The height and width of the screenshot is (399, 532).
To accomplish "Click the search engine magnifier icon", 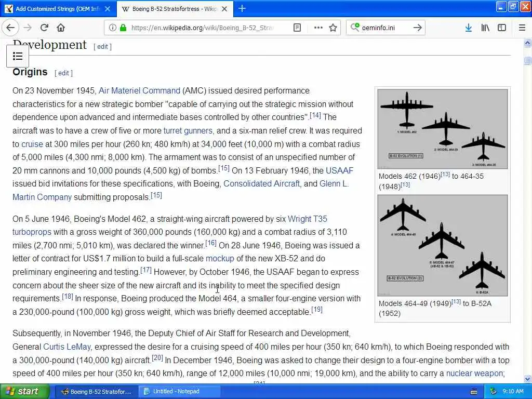I will coord(354,27).
